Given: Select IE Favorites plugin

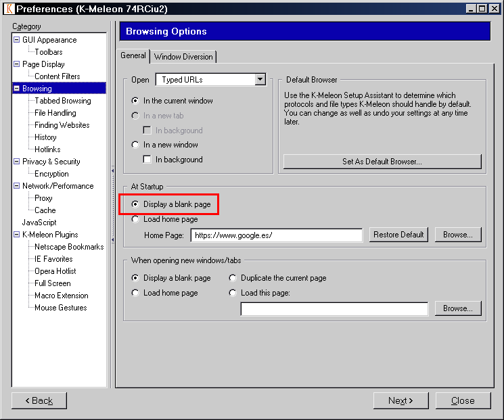Looking at the screenshot, I should [53, 259].
